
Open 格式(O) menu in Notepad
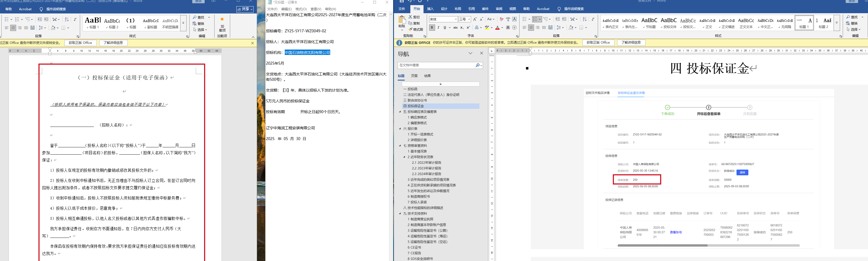pyautogui.click(x=301, y=9)
